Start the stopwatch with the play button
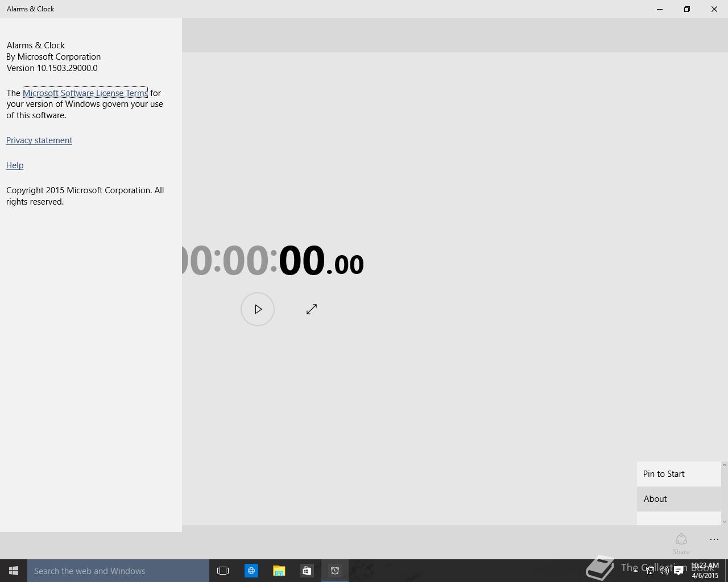Viewport: 728px width, 582px height. [x=258, y=309]
